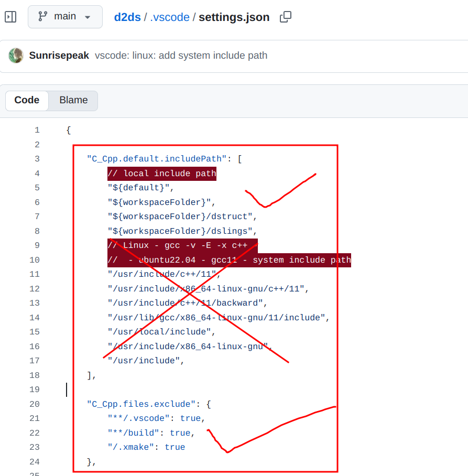Viewport: 468px width, 476px height.
Task: Copy the file path with the copy icon
Action: (x=286, y=17)
